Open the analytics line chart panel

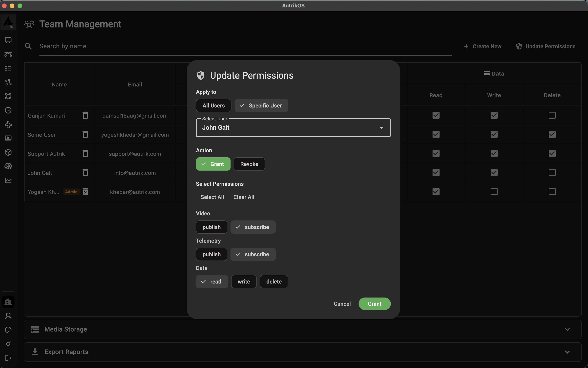8,180
